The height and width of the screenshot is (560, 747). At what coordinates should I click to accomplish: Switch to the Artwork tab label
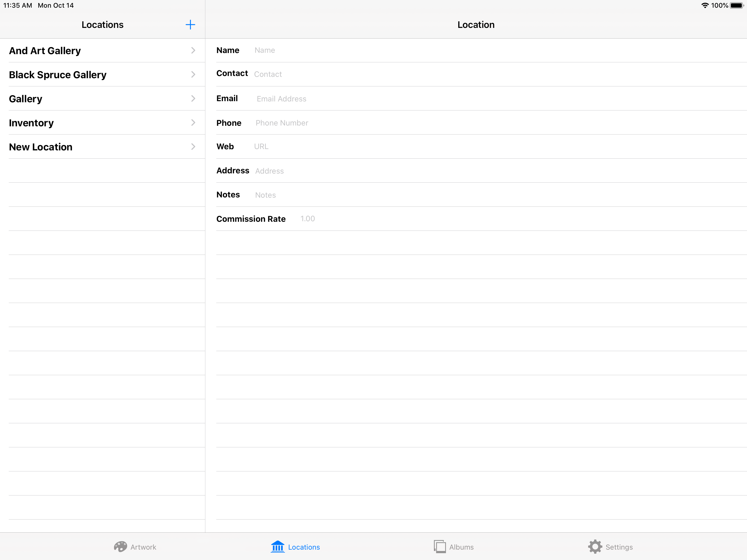pos(143,547)
